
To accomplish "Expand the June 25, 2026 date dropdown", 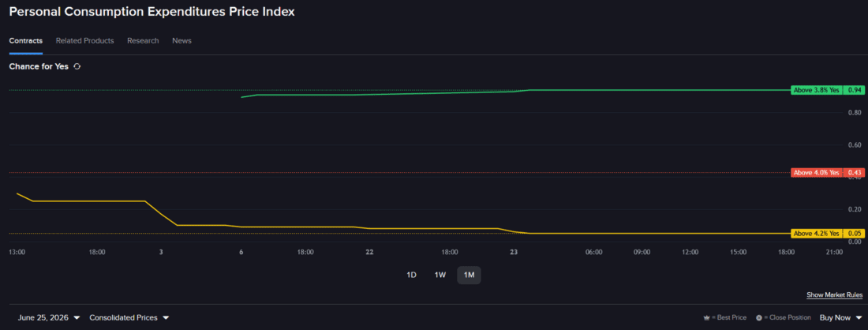I will pos(49,318).
